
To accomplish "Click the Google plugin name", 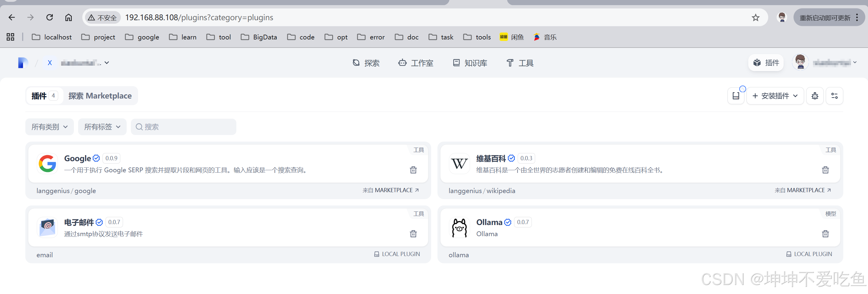I will [x=77, y=158].
